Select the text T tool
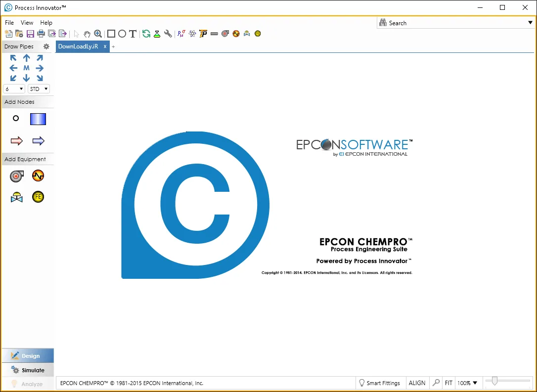 133,34
